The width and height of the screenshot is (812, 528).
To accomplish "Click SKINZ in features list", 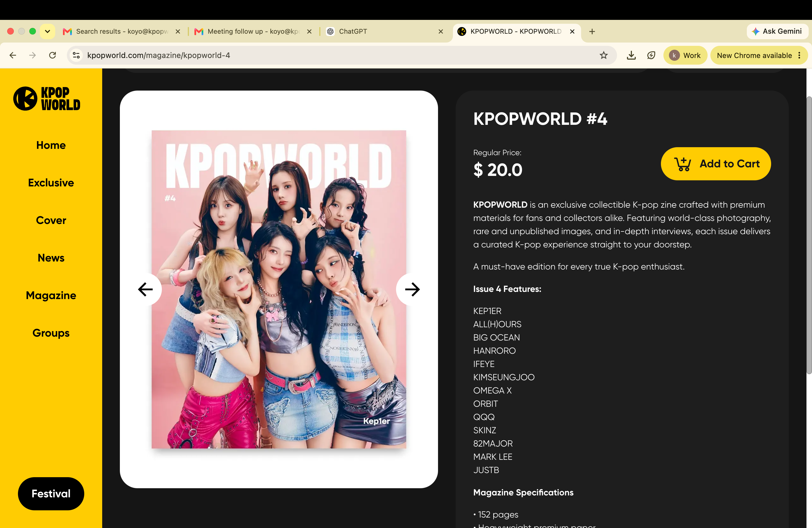I will pos(484,431).
